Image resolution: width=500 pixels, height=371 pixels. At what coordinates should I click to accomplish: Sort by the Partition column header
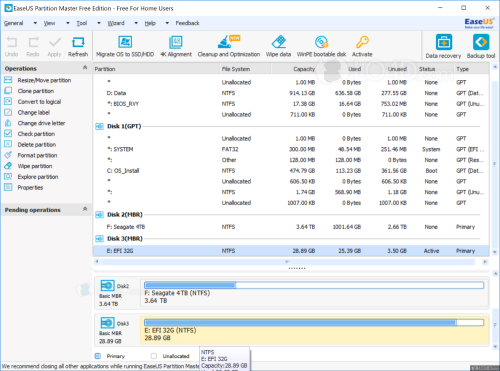point(156,69)
